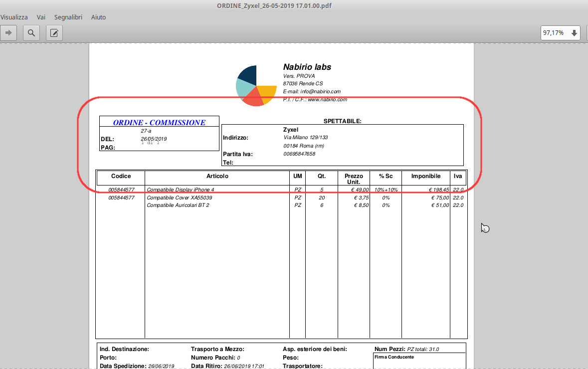Click the 'Ind. Destinazione:' label
Image resolution: width=588 pixels, height=369 pixels.
125,349
